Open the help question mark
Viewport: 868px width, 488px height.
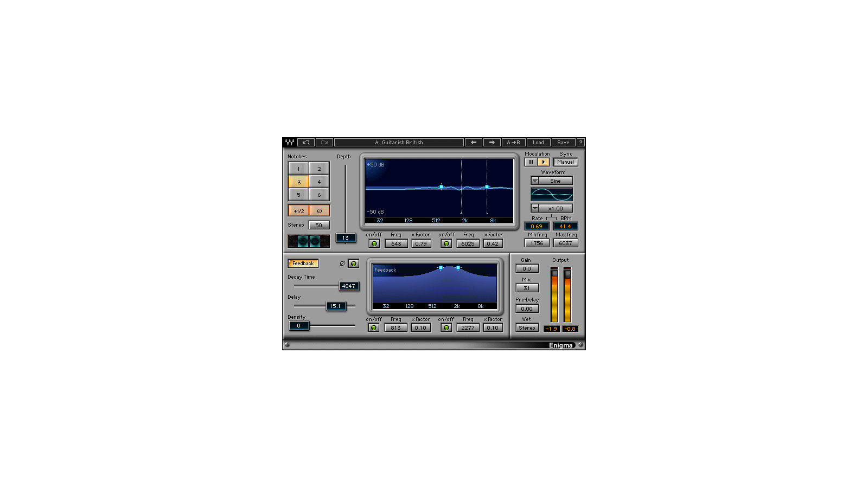[580, 142]
